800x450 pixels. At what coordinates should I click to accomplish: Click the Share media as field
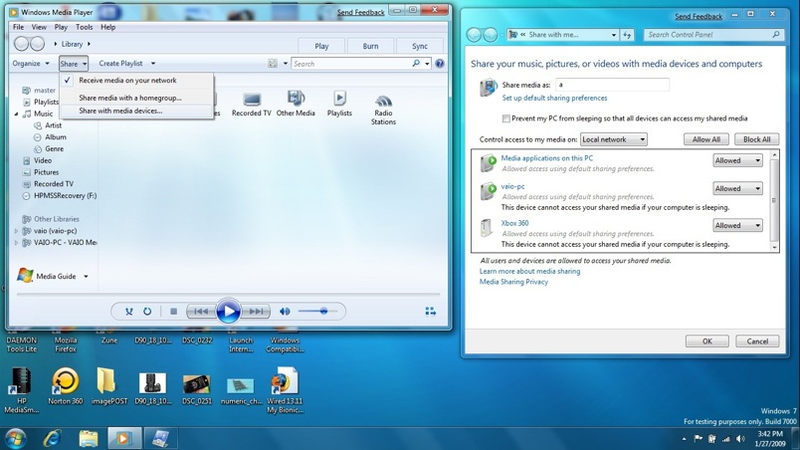(x=612, y=85)
